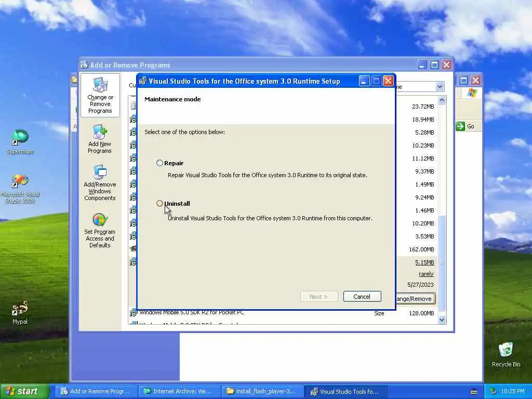Select Windows Mobile 5.0 SDK R2 for Pocket PC
The width and height of the screenshot is (532, 399).
coord(191,312)
